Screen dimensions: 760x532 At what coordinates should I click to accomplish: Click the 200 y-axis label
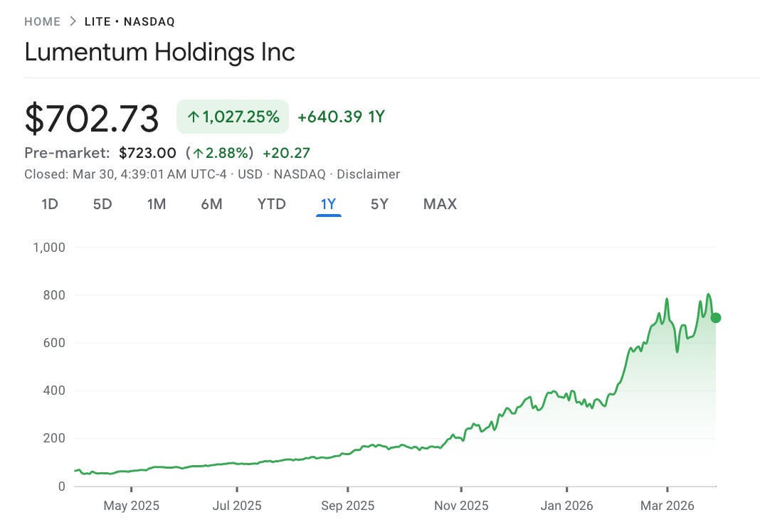(54, 438)
